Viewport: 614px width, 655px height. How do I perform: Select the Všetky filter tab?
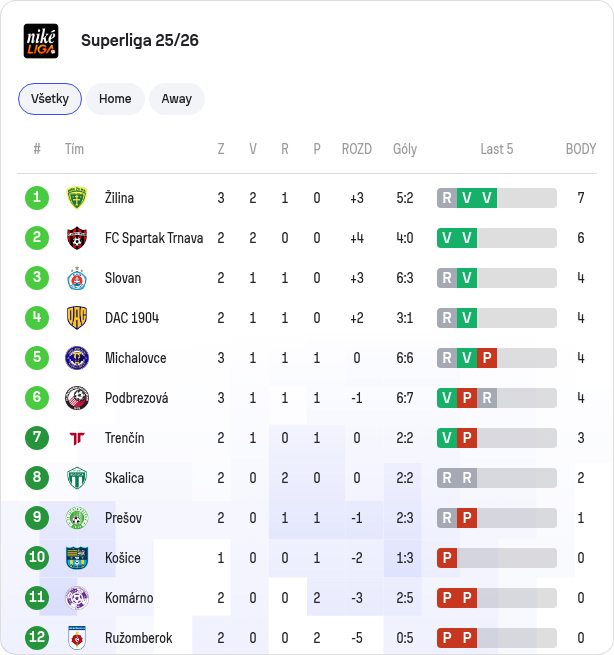coord(50,99)
